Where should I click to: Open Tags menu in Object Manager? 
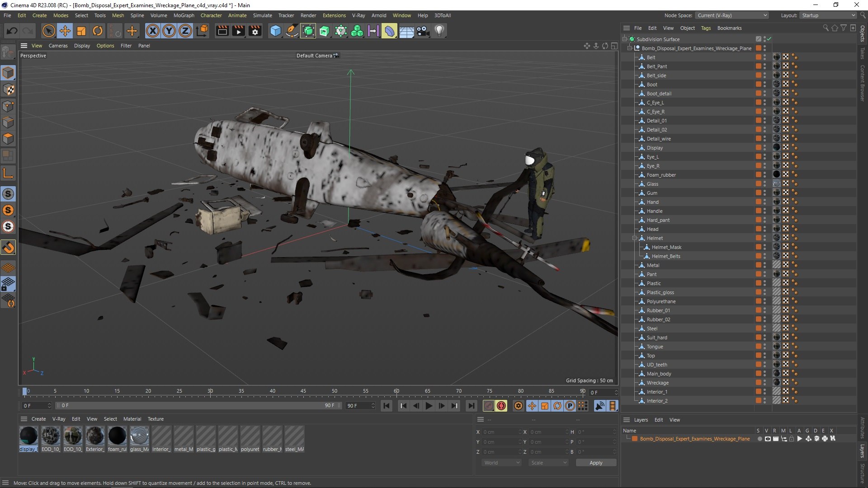pos(706,28)
